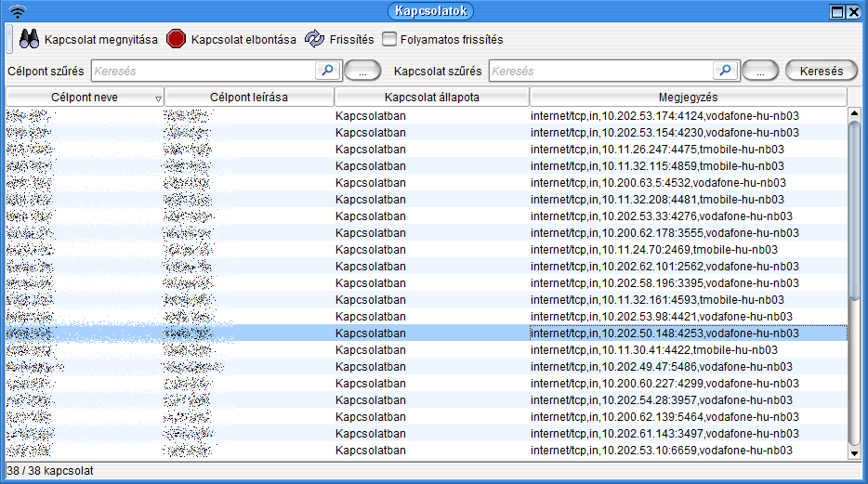Click the Keresés button
Screen dimensions: 868x484
click(x=821, y=71)
